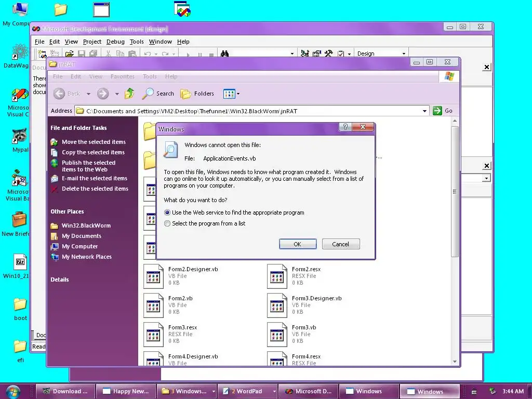Open the Project menu in Development Environment
This screenshot has width=532, height=399.
[x=92, y=42]
